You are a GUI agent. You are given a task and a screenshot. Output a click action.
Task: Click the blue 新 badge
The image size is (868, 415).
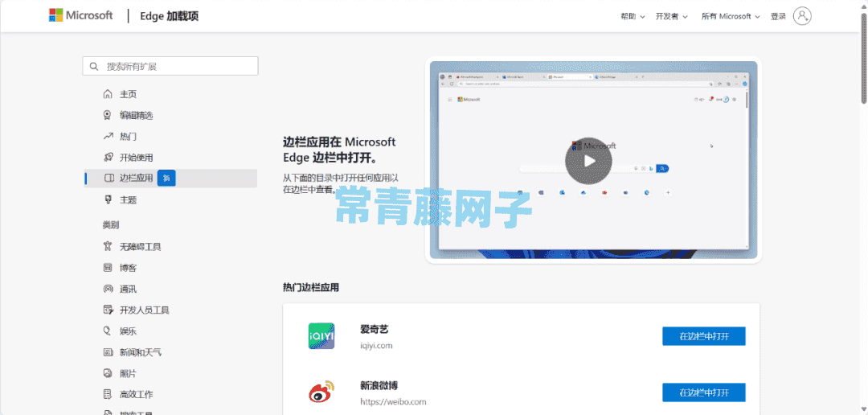click(x=166, y=179)
